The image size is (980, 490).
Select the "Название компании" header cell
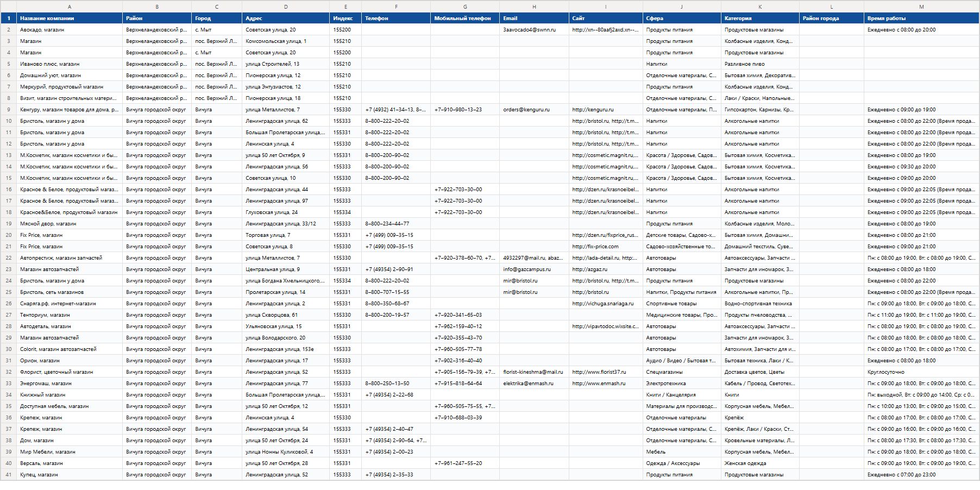(x=70, y=18)
